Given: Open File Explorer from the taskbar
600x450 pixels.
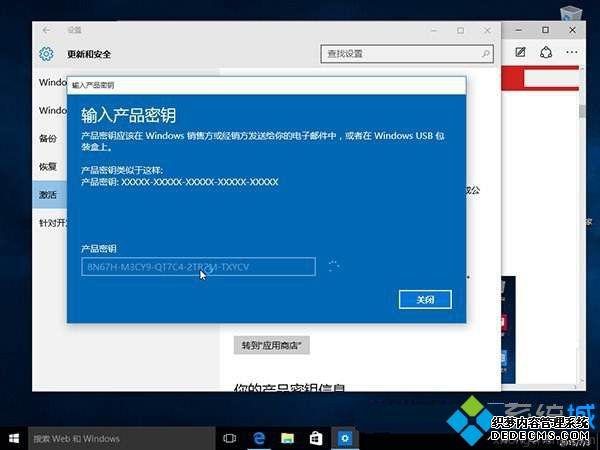Looking at the screenshot, I should 287,439.
